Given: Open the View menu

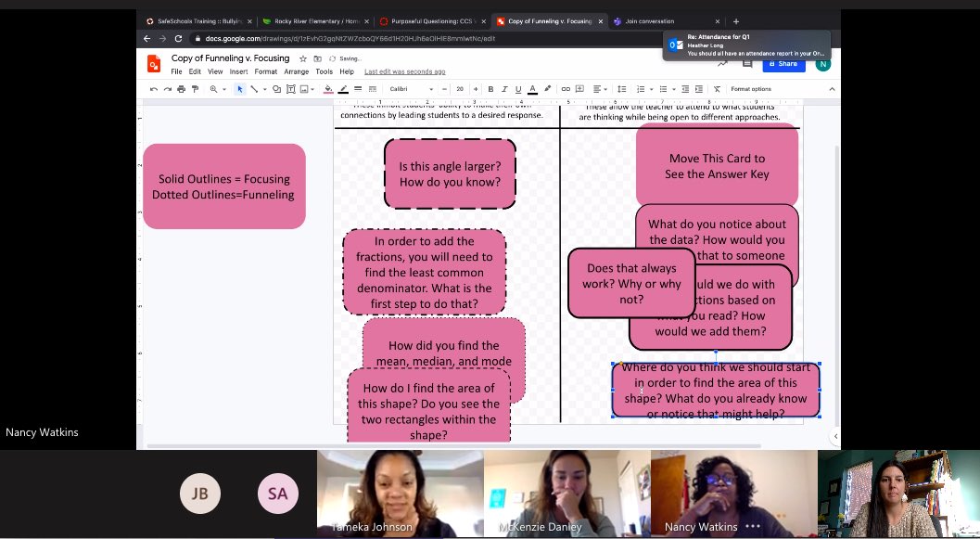Looking at the screenshot, I should pos(215,72).
